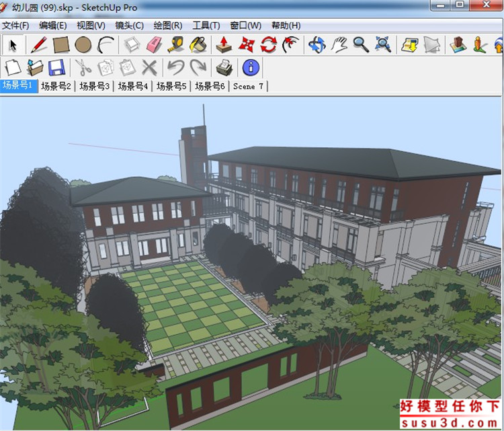Image resolution: width=504 pixels, height=431 pixels.
Task: Select the Pan hand tool
Action: 339,44
